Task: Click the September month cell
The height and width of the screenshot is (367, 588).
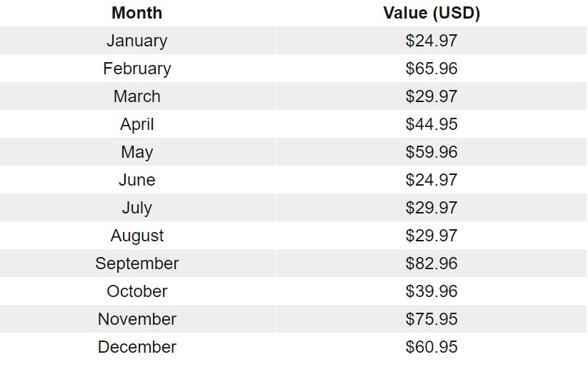Action: click(x=137, y=263)
